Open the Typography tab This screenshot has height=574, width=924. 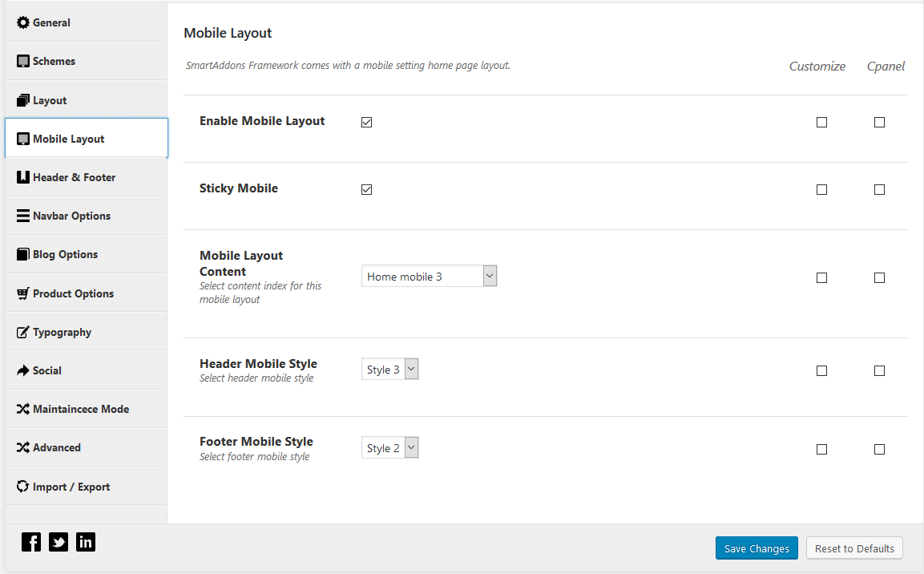point(86,332)
